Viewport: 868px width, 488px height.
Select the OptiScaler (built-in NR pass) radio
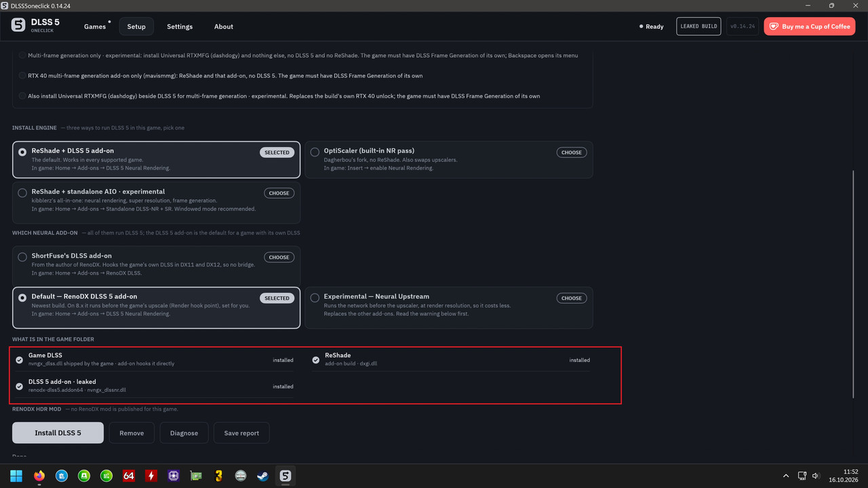click(315, 152)
